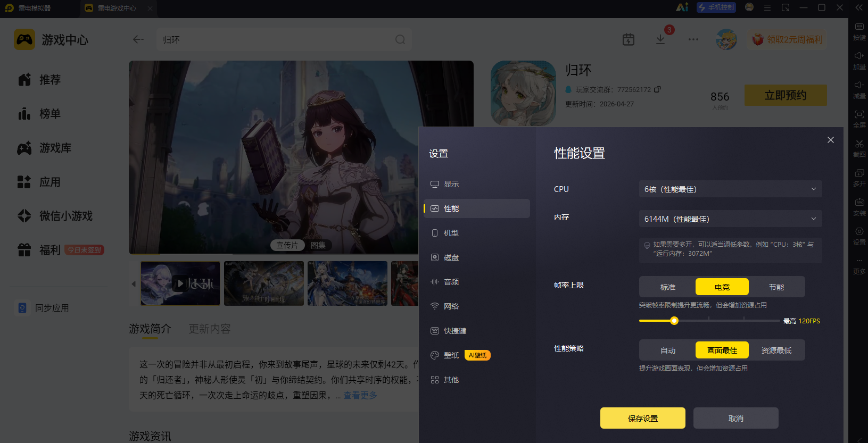Image resolution: width=868 pixels, height=443 pixels.
Task: Open 音频 settings category
Action: point(477,282)
